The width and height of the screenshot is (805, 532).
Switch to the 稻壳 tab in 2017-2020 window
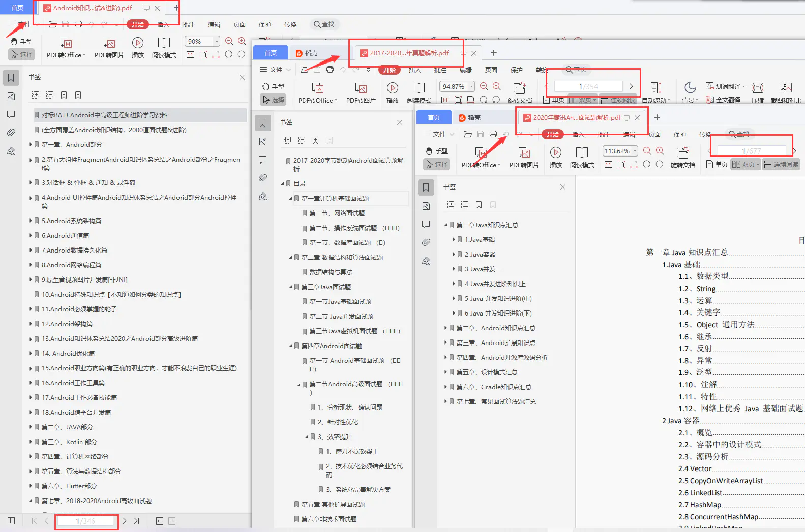click(307, 53)
